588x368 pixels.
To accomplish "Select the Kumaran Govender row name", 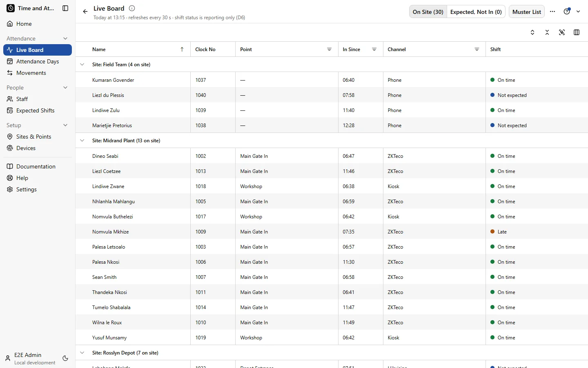I will pyautogui.click(x=113, y=80).
